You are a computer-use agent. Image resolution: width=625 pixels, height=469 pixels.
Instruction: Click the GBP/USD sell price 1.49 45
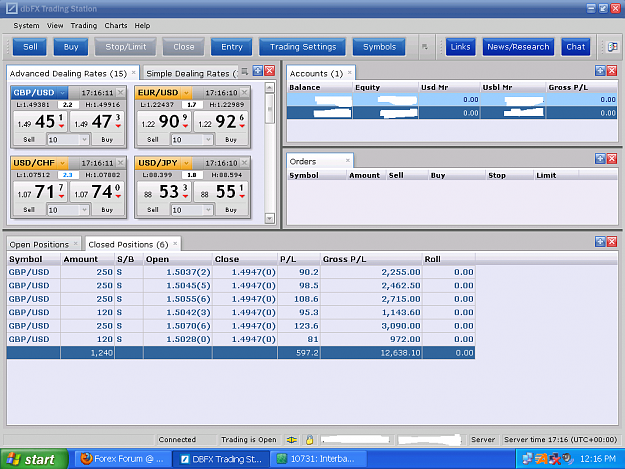tap(41, 122)
